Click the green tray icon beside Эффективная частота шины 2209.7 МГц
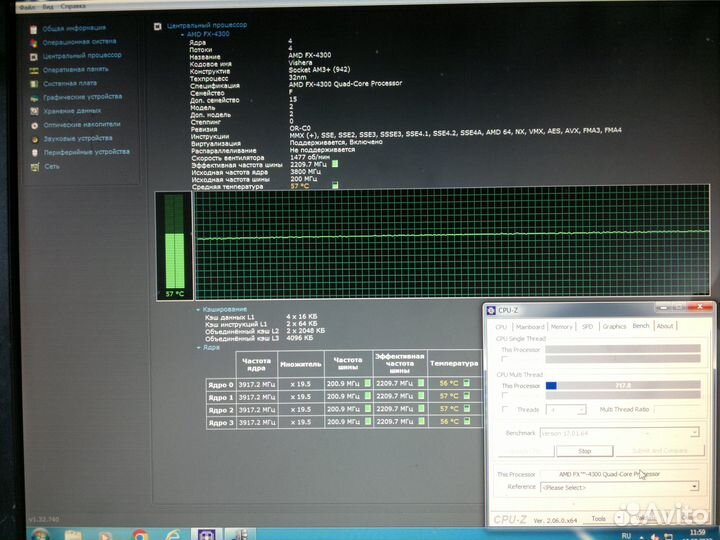720x540 pixels. tap(335, 164)
